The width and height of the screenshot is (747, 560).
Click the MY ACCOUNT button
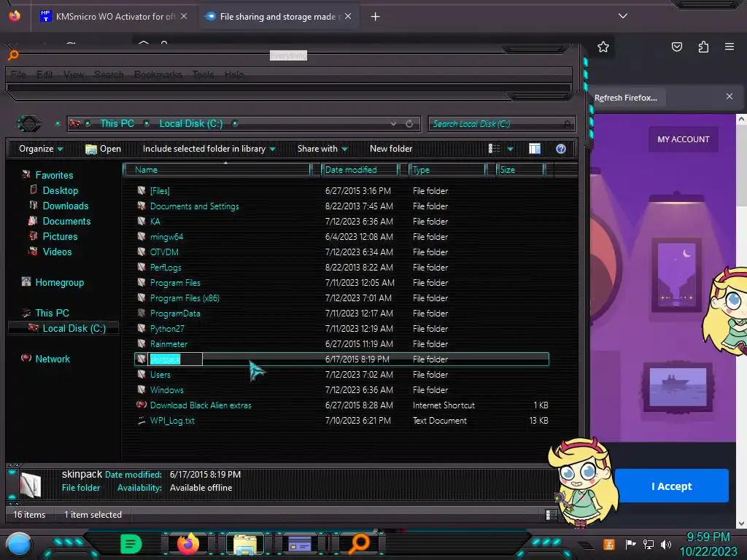pos(683,139)
